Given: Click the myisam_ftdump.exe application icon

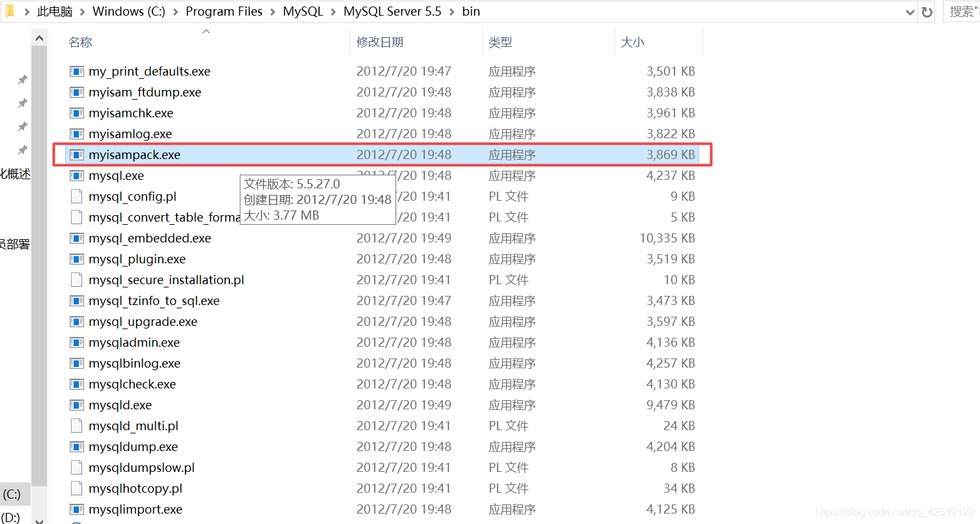Looking at the screenshot, I should point(77,93).
